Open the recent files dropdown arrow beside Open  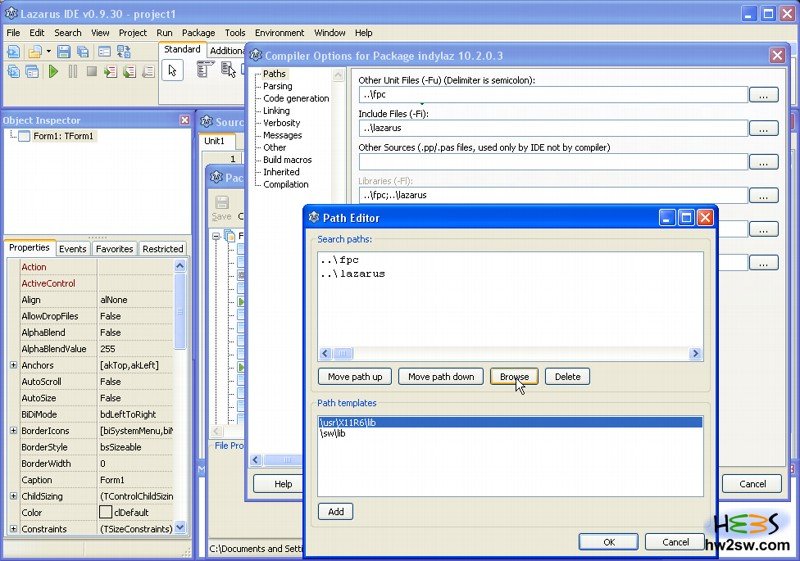point(48,52)
